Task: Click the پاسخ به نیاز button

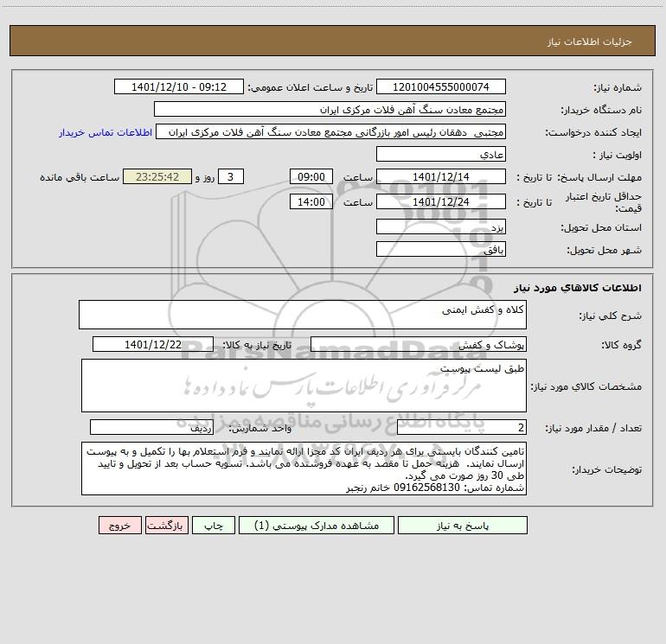Action: click(x=462, y=525)
